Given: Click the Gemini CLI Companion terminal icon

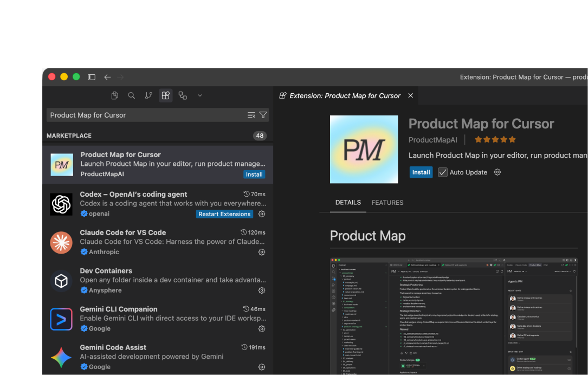Looking at the screenshot, I should 61,319.
